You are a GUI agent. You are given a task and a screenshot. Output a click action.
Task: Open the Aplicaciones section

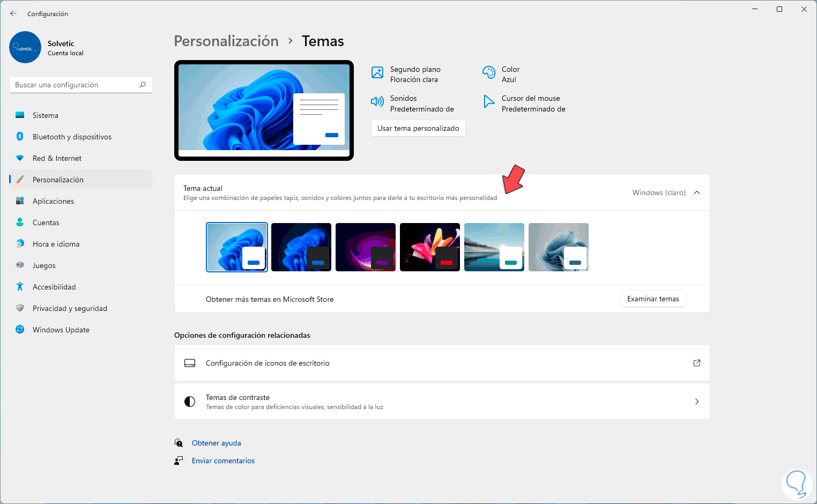pos(81,201)
